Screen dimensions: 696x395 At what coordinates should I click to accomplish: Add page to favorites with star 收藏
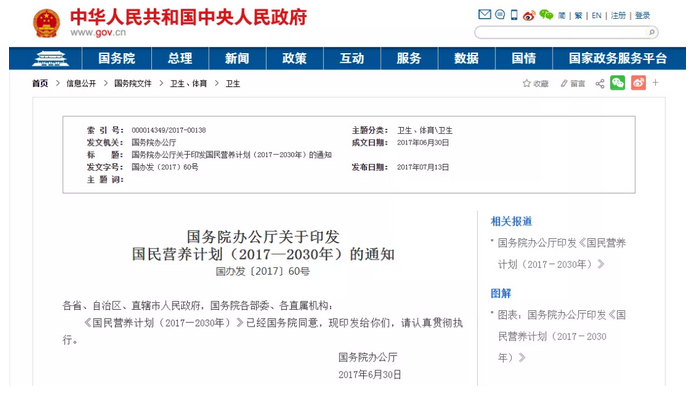[x=535, y=83]
